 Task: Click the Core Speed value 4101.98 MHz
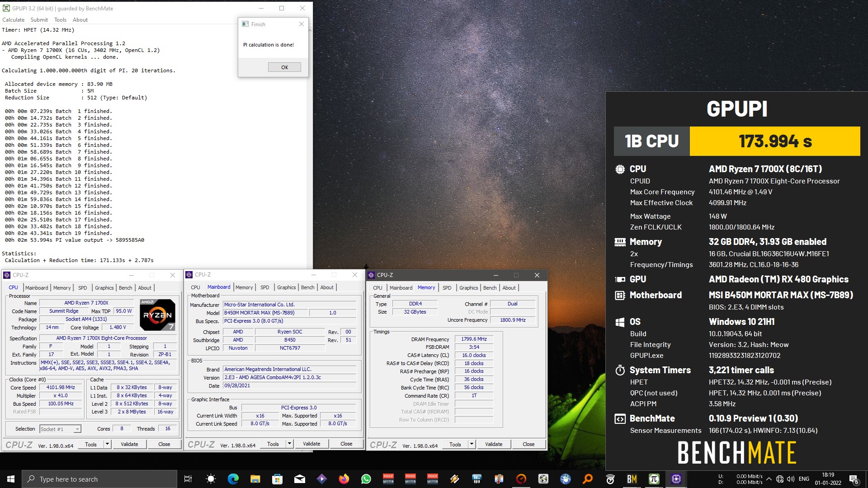coord(61,387)
